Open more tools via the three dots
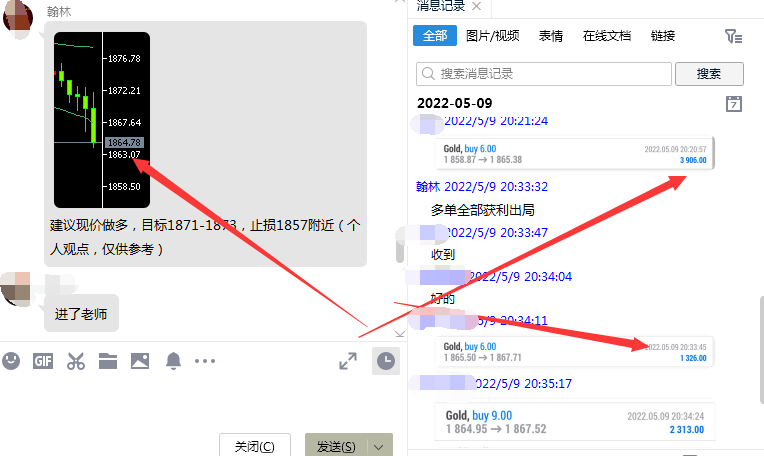 tap(205, 361)
